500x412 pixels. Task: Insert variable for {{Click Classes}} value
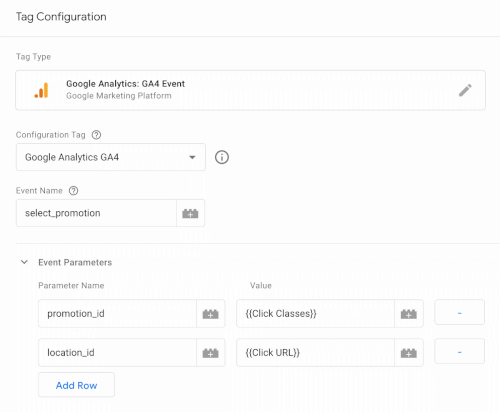409,314
